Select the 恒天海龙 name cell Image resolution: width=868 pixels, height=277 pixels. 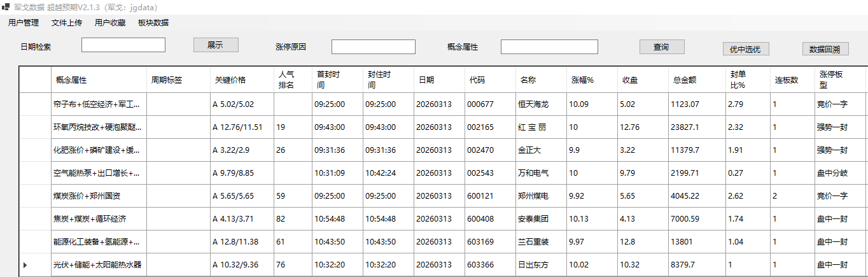541,104
